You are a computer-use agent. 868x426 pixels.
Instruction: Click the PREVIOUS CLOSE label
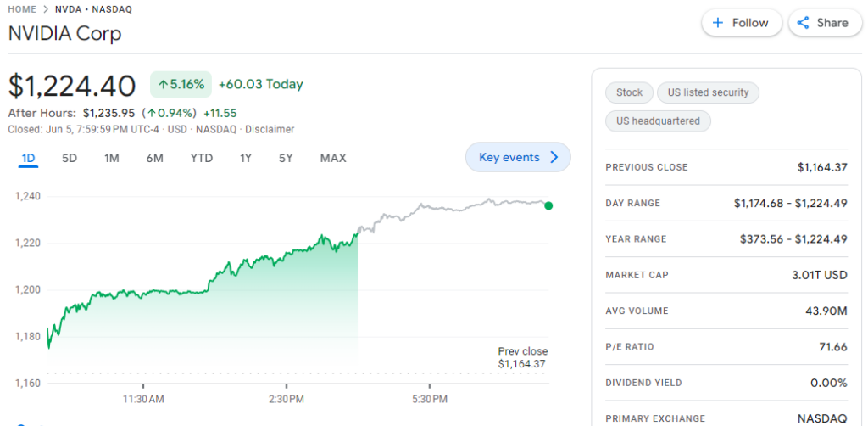647,167
